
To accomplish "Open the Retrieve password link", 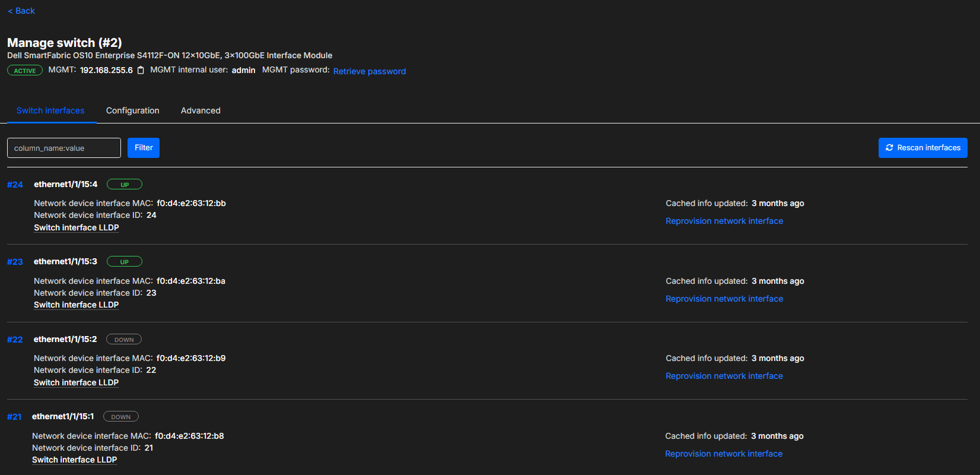I will click(x=369, y=71).
